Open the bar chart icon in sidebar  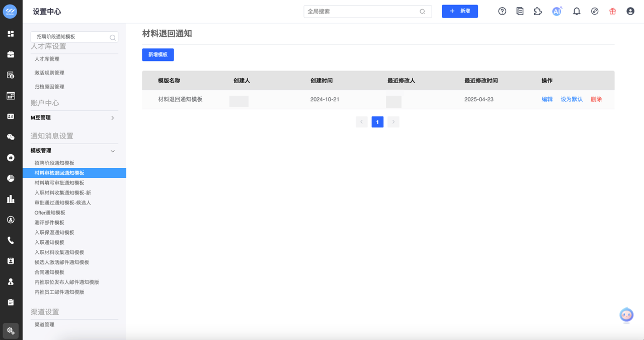coord(11,199)
